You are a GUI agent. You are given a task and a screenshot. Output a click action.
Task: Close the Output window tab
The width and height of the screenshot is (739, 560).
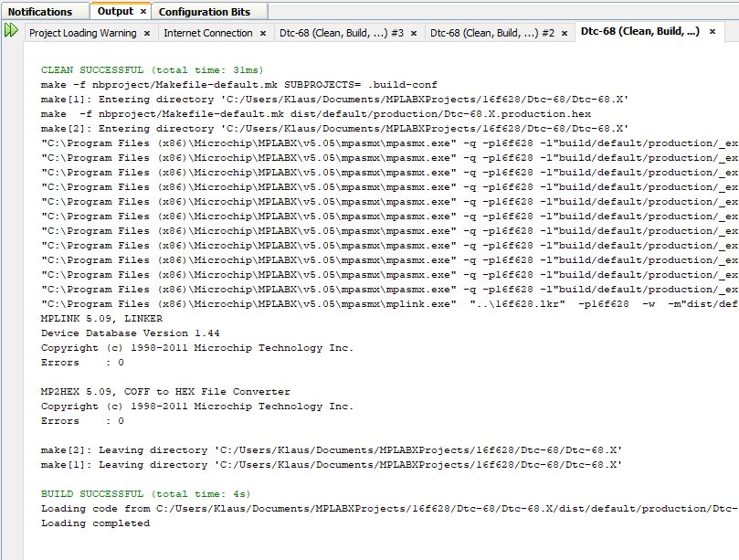tap(143, 12)
